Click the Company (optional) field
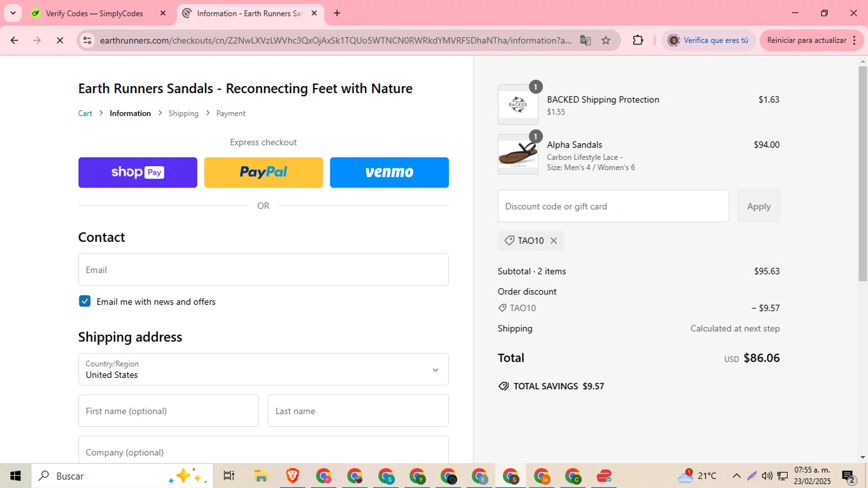This screenshot has height=488, width=868. point(263,450)
